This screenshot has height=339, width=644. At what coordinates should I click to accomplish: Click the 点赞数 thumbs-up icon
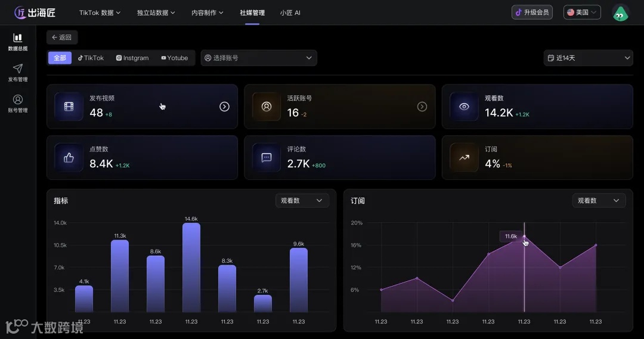coord(69,158)
